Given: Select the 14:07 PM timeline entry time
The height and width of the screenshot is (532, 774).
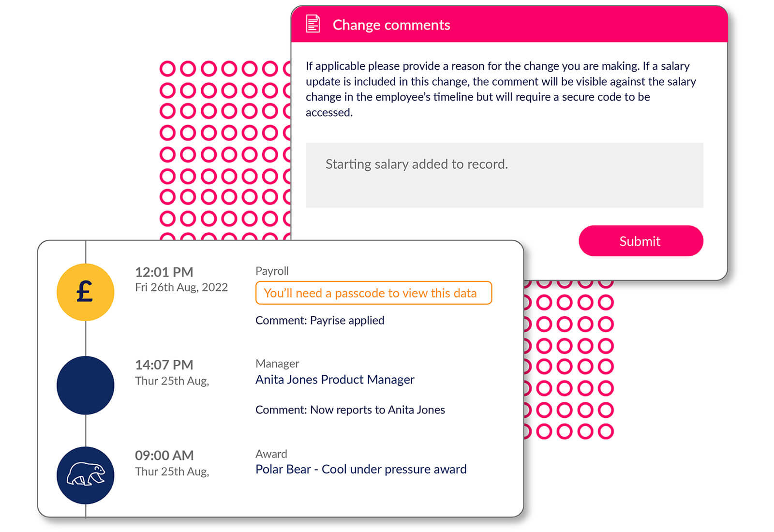Looking at the screenshot, I should point(164,365).
